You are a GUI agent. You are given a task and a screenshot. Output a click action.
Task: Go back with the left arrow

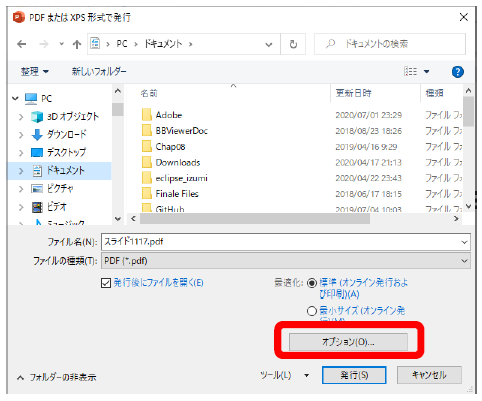click(x=22, y=44)
